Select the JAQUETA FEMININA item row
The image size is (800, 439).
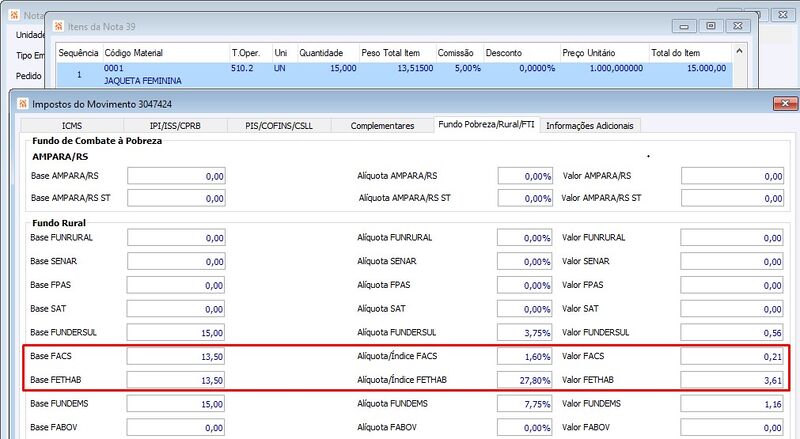[x=394, y=75]
